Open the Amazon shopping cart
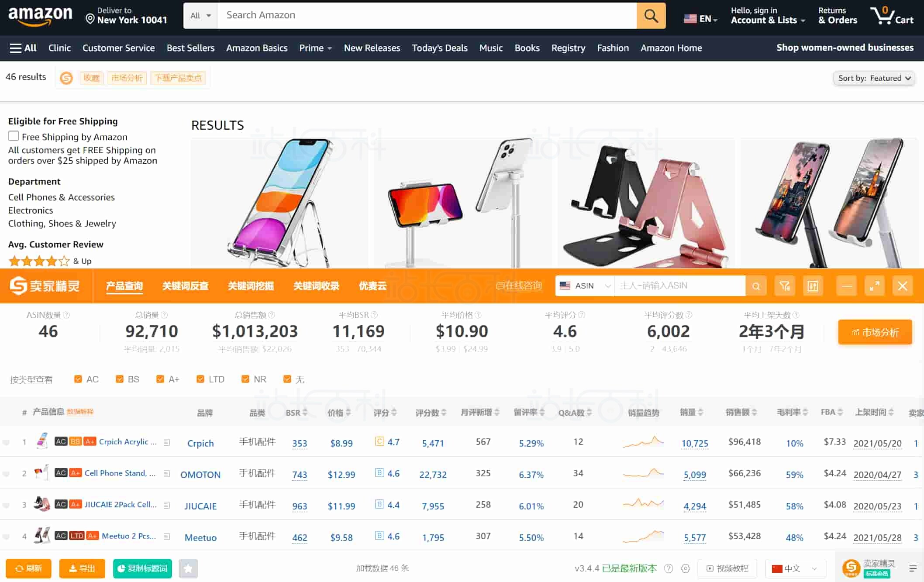The image size is (924, 582). pyautogui.click(x=891, y=16)
